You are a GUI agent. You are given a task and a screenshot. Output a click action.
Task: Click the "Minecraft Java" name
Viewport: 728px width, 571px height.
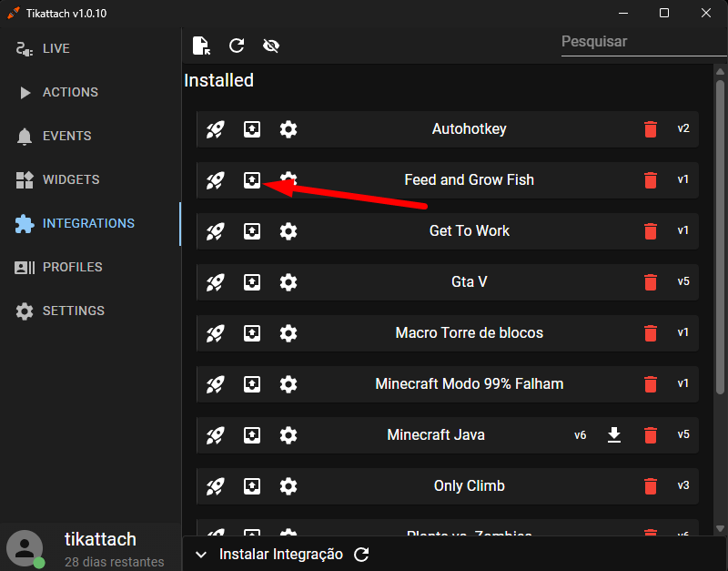tap(436, 435)
